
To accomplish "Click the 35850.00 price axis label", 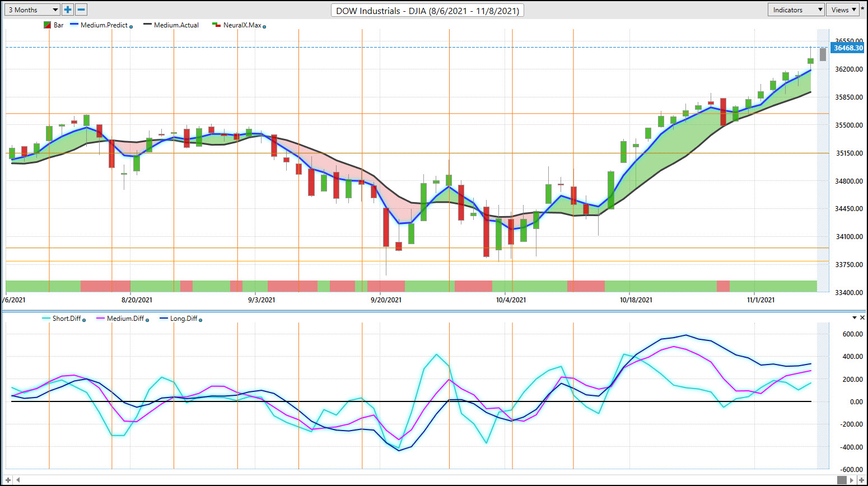I will click(849, 97).
